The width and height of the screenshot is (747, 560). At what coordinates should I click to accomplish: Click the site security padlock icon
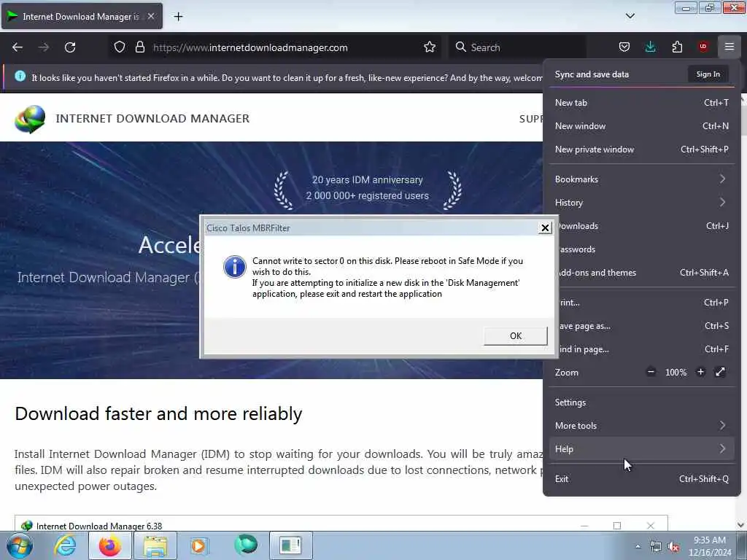tap(139, 47)
